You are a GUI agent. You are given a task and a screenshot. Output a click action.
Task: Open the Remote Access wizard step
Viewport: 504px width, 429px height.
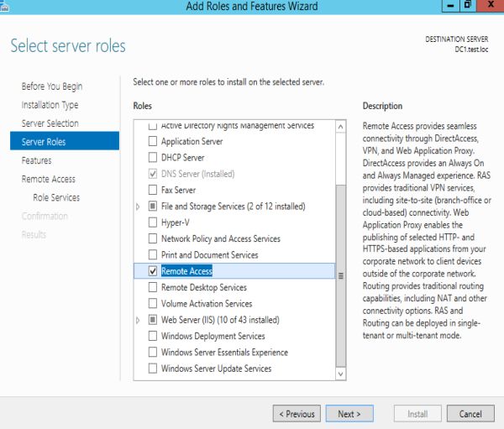[48, 179]
